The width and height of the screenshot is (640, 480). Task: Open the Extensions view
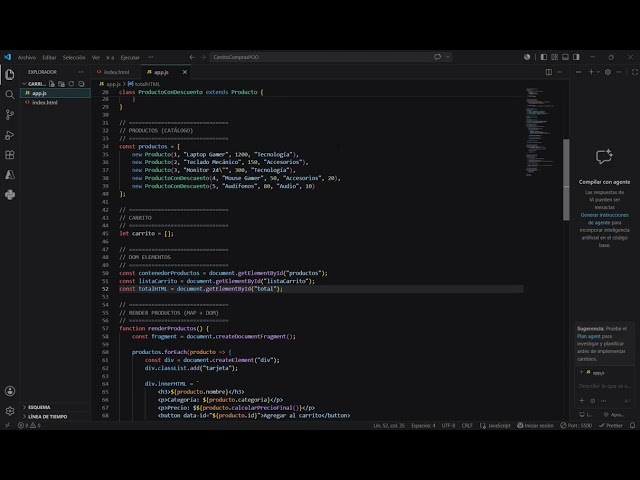coord(10,155)
